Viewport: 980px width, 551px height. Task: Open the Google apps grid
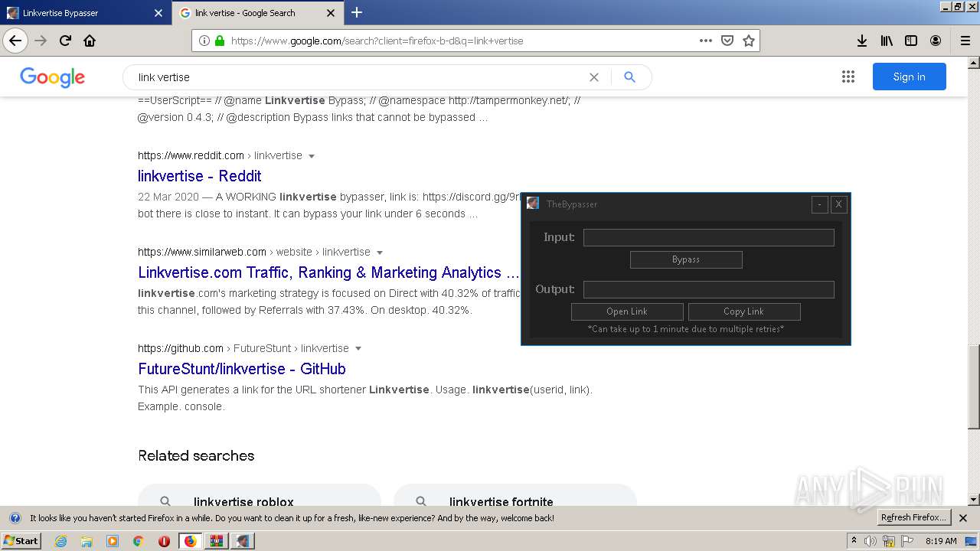pyautogui.click(x=848, y=77)
